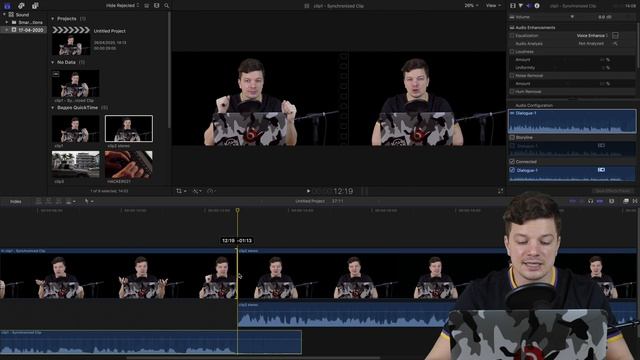This screenshot has width=640, height=360.
Task: Open the viewer zoom percentage dropdown
Action: (471, 6)
